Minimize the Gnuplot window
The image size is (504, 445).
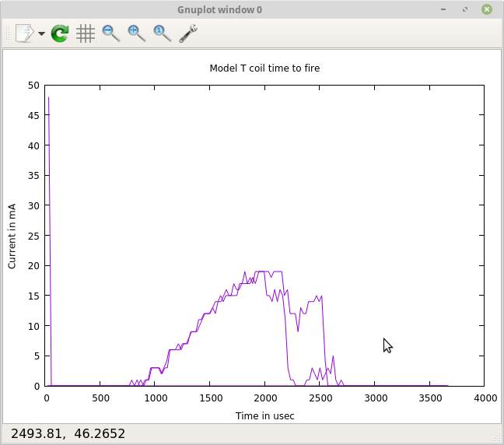(444, 9)
